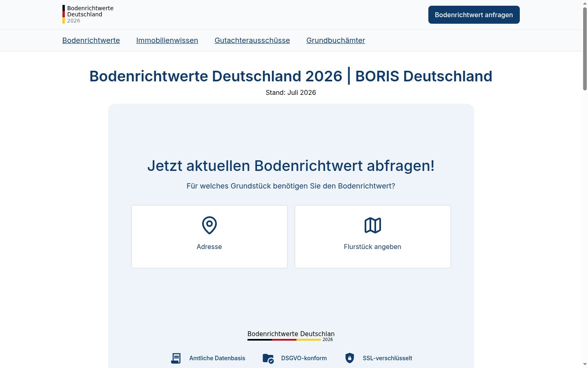Image resolution: width=588 pixels, height=368 pixels.
Task: Click the Bodenrichtwert anfragen button
Action: 474,15
